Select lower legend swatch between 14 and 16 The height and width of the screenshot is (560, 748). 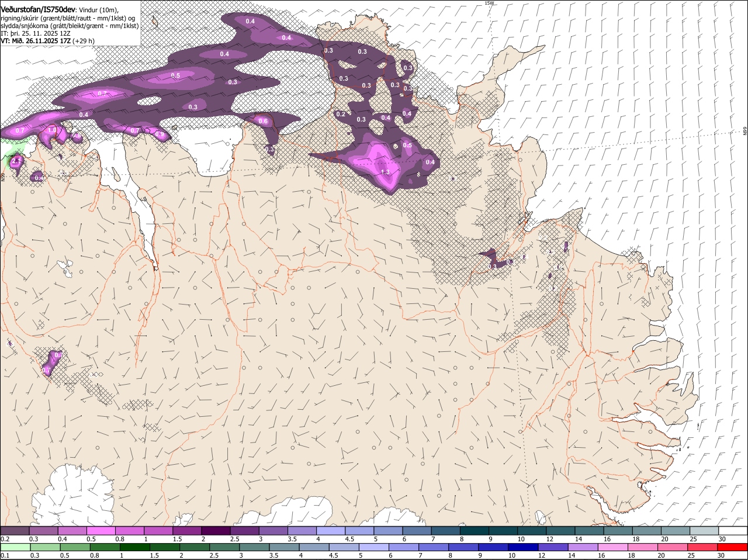[584, 548]
